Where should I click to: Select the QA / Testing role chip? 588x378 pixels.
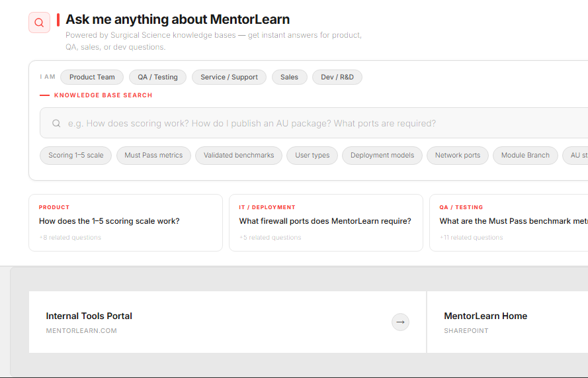click(x=157, y=77)
